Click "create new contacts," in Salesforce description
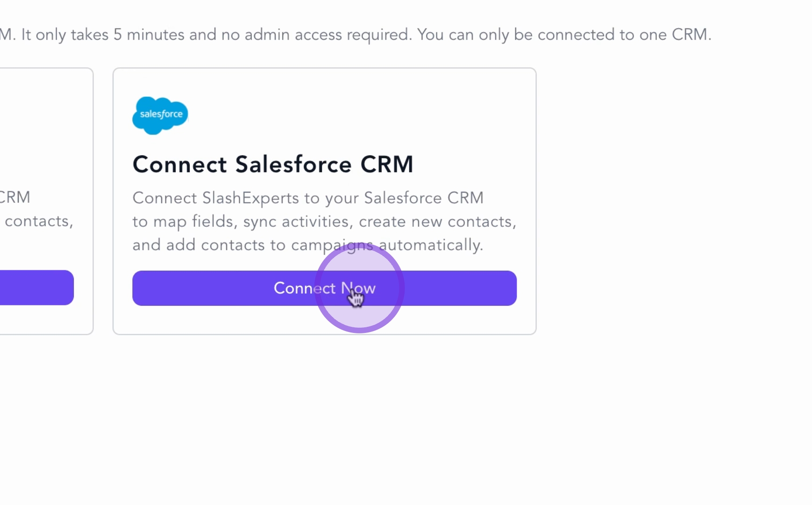The height and width of the screenshot is (505, 812). [x=437, y=222]
